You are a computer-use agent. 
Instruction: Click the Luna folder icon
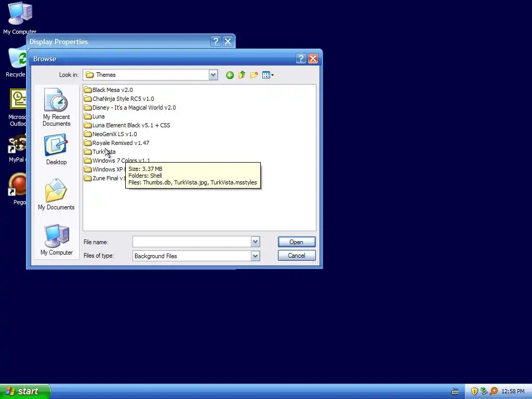click(x=88, y=116)
